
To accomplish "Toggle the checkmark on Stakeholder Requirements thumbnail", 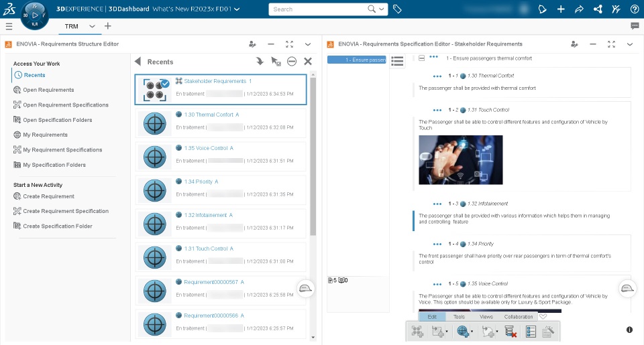I will tap(165, 84).
